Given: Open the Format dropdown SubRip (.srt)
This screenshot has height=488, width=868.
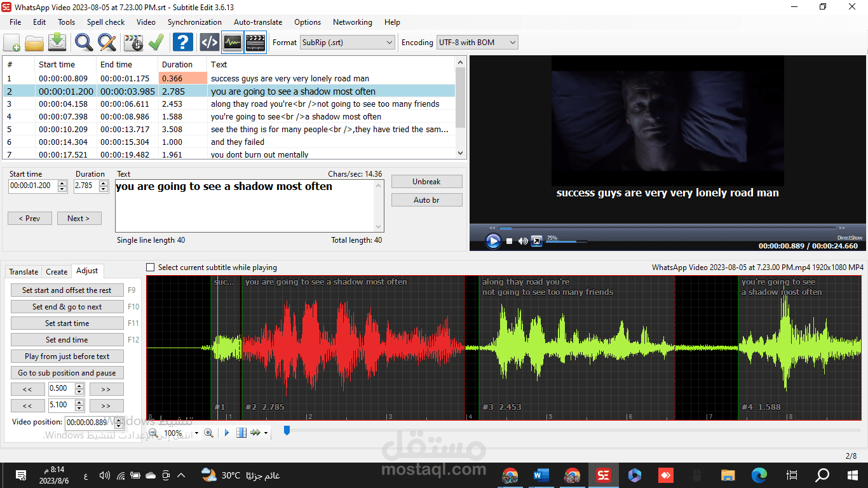Looking at the screenshot, I should coord(348,43).
